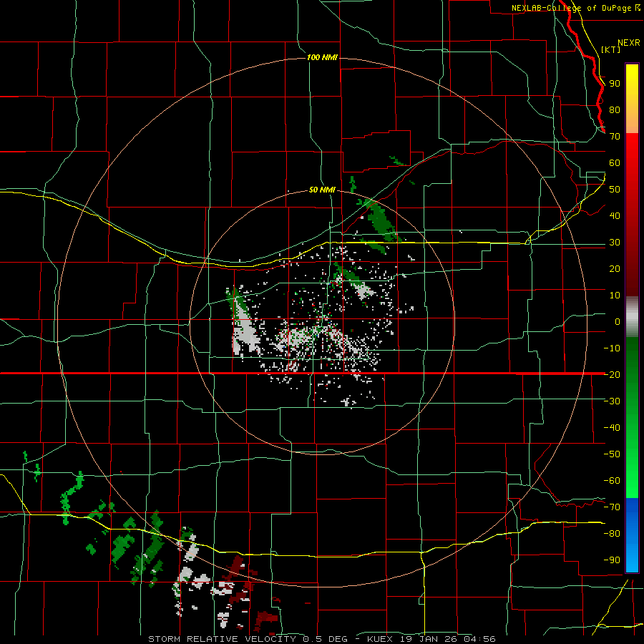Click the 0 value on velocity scale
The height and width of the screenshot is (644, 644).
tap(618, 321)
